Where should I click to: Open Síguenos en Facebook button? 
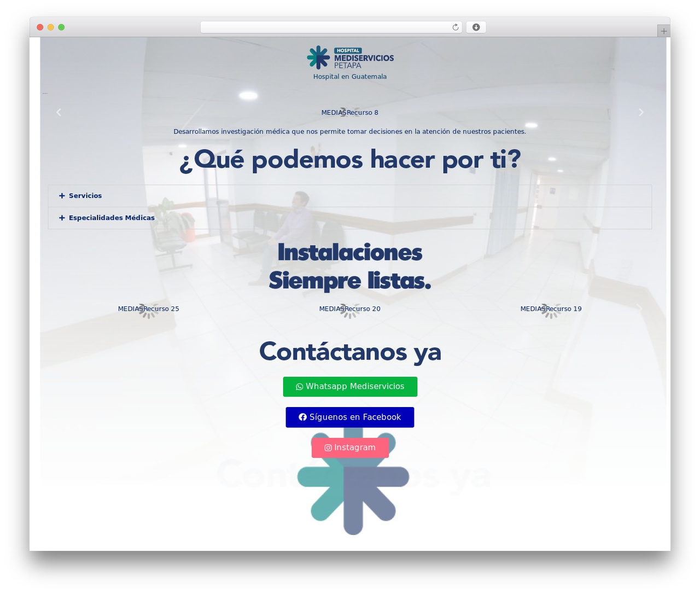pos(350,417)
